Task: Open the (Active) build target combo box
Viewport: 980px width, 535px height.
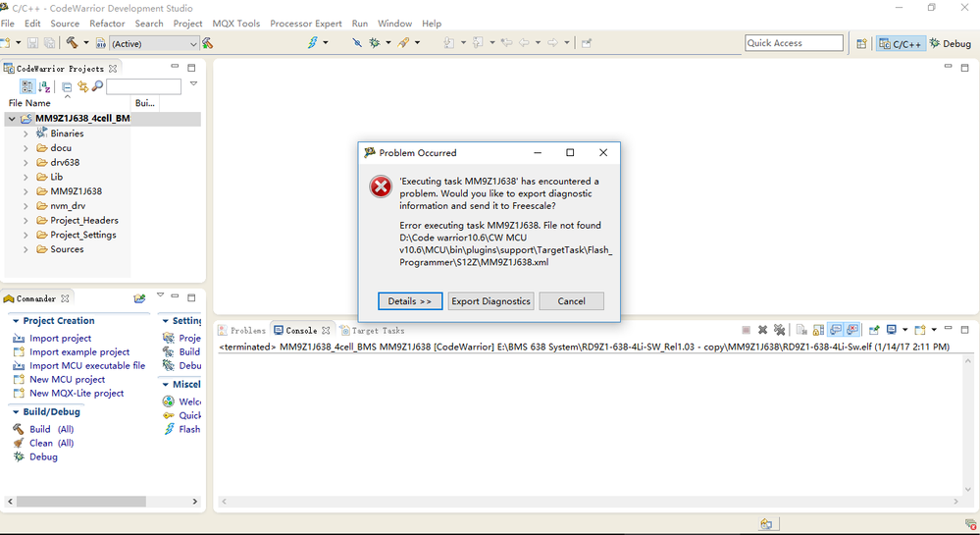Action: click(154, 43)
